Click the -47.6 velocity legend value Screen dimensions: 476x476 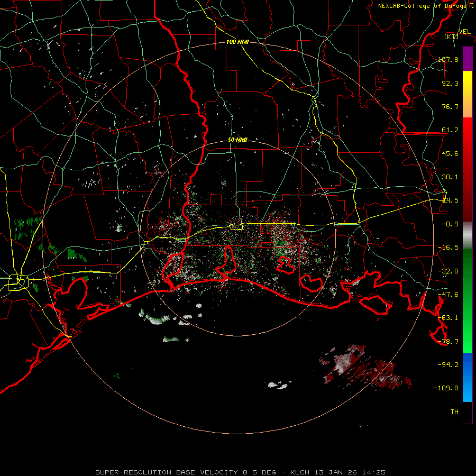448,295
